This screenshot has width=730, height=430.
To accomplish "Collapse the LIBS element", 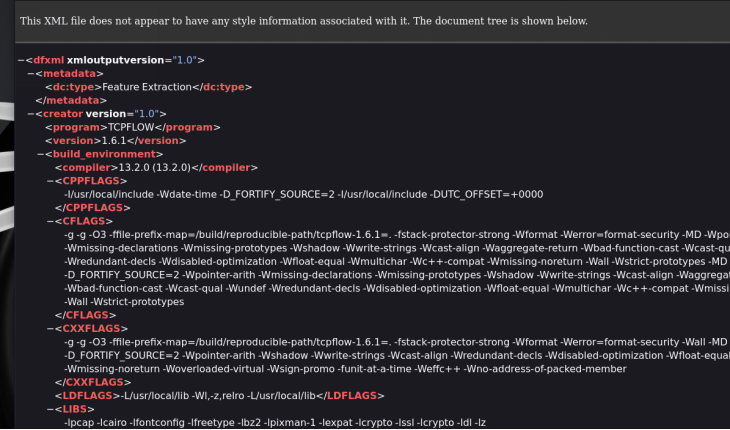I will [51, 409].
